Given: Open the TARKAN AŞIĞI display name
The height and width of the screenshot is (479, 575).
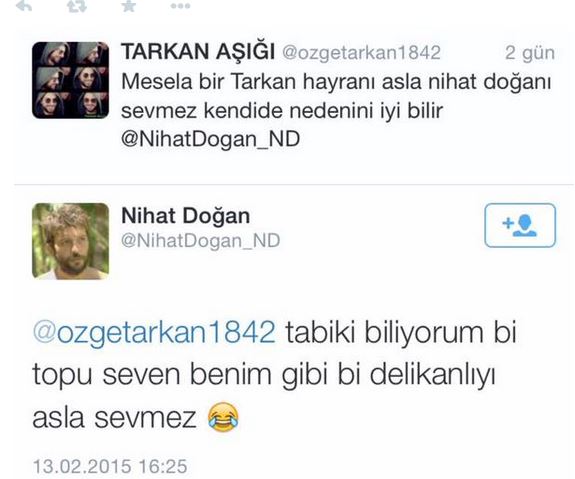Looking at the screenshot, I should tap(198, 51).
